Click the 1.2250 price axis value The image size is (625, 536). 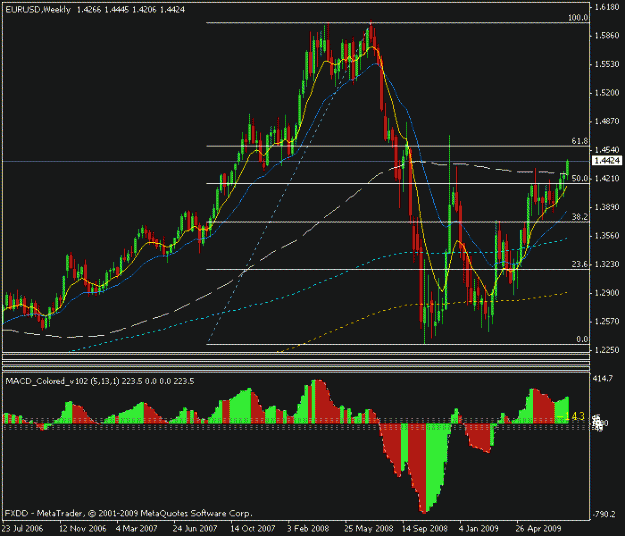[607, 350]
